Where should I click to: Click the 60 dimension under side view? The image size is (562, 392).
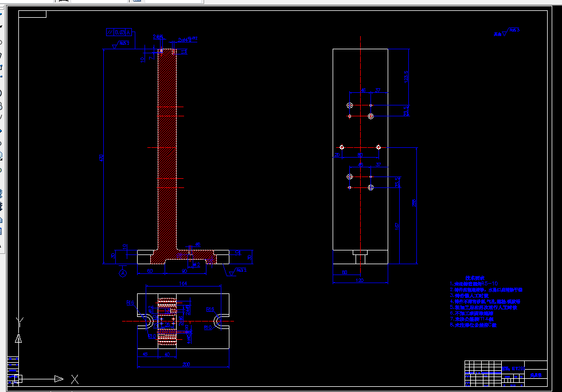(345, 272)
